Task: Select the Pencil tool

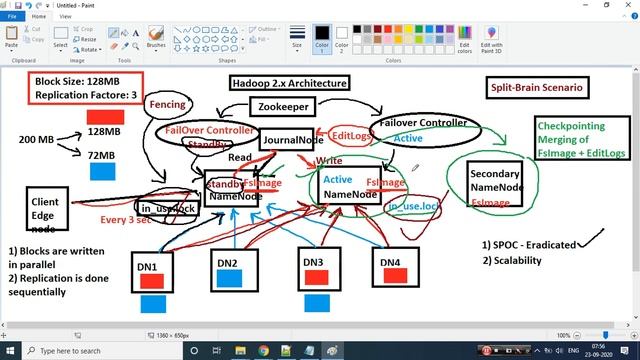Action: (x=113, y=33)
